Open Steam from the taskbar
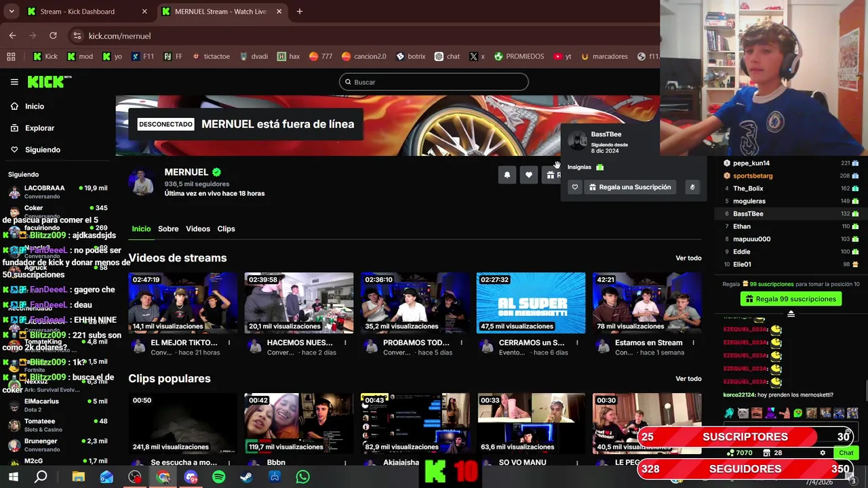This screenshot has width=868, height=488. pyautogui.click(x=246, y=477)
